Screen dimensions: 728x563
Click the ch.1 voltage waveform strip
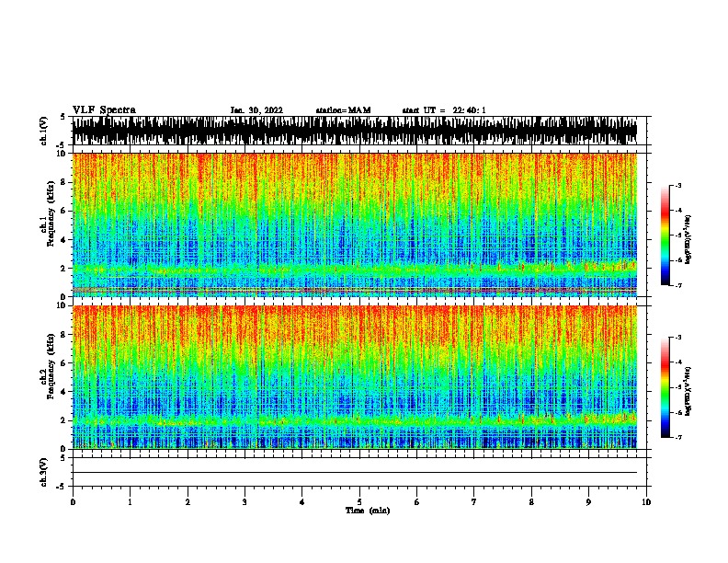coord(355,131)
